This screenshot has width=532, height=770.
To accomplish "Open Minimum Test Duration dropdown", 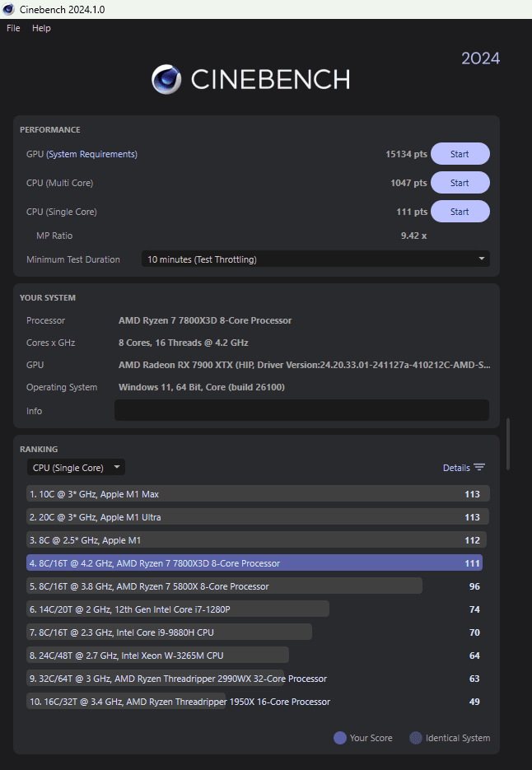I will tap(315, 259).
